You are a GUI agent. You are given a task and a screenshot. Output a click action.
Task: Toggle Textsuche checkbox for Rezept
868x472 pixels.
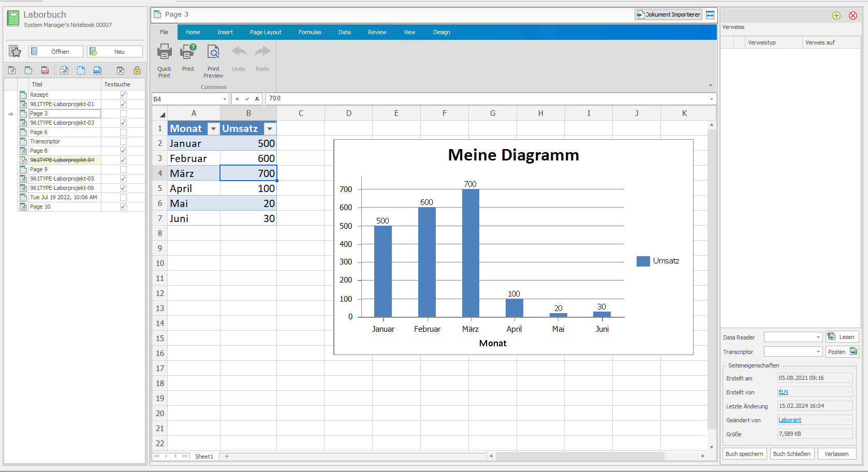coord(123,95)
